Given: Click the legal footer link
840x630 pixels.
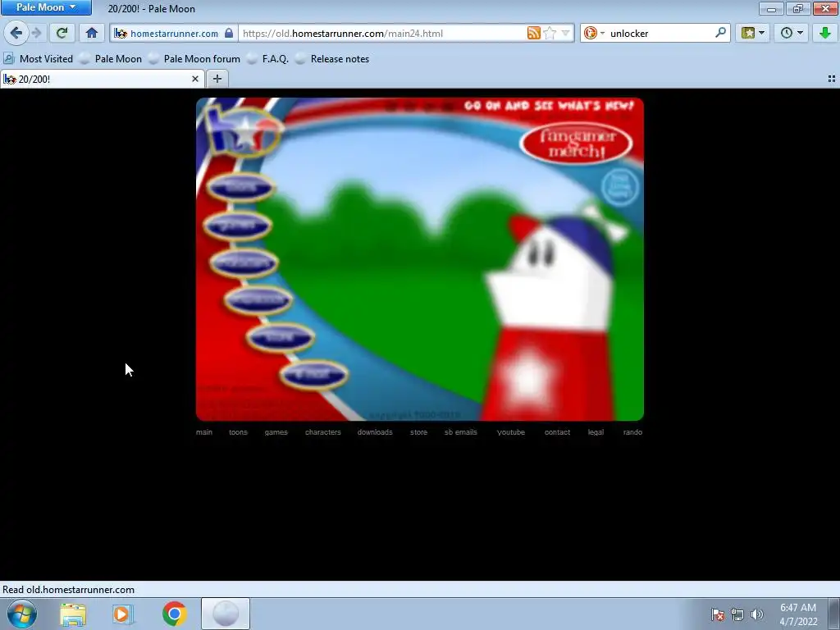Looking at the screenshot, I should click(596, 432).
